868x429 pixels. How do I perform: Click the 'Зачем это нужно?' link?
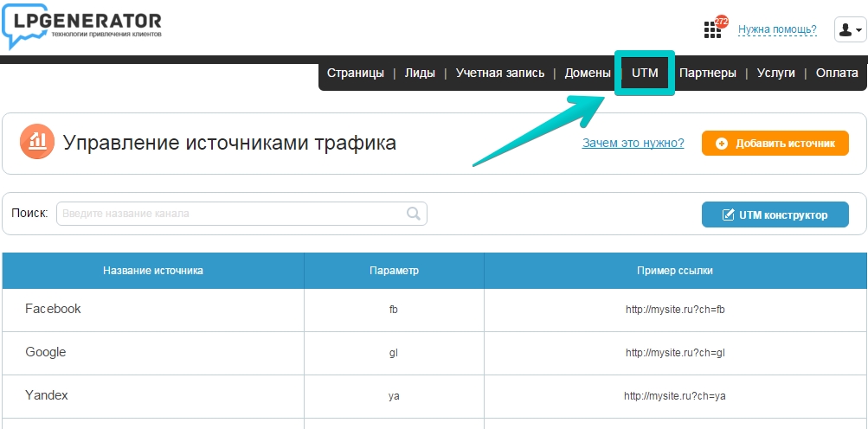[633, 144]
